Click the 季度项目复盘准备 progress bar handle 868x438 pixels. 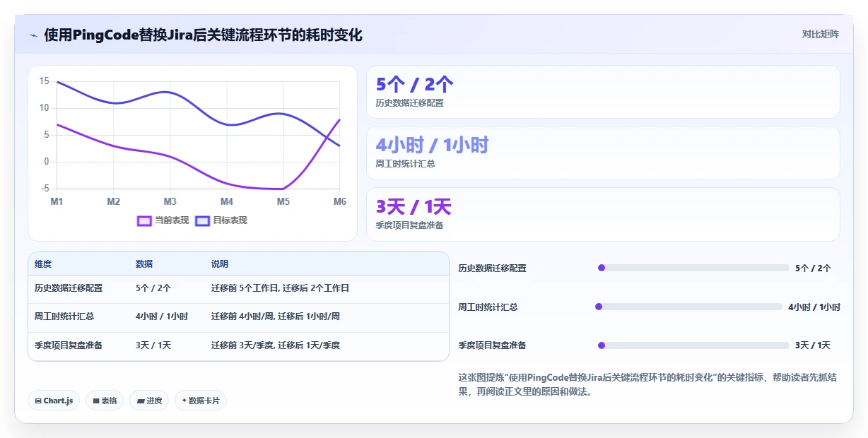pos(602,345)
